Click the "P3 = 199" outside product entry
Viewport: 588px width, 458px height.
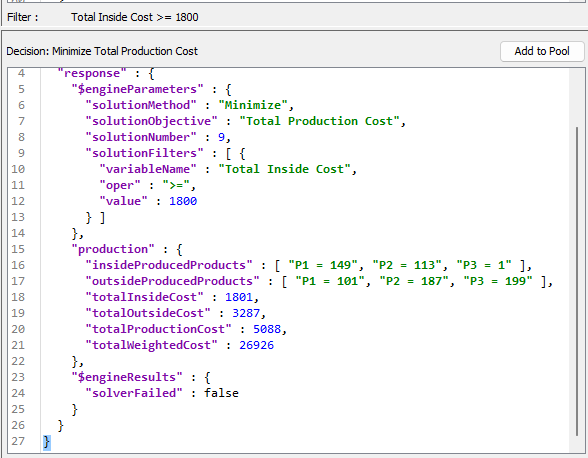point(498,281)
